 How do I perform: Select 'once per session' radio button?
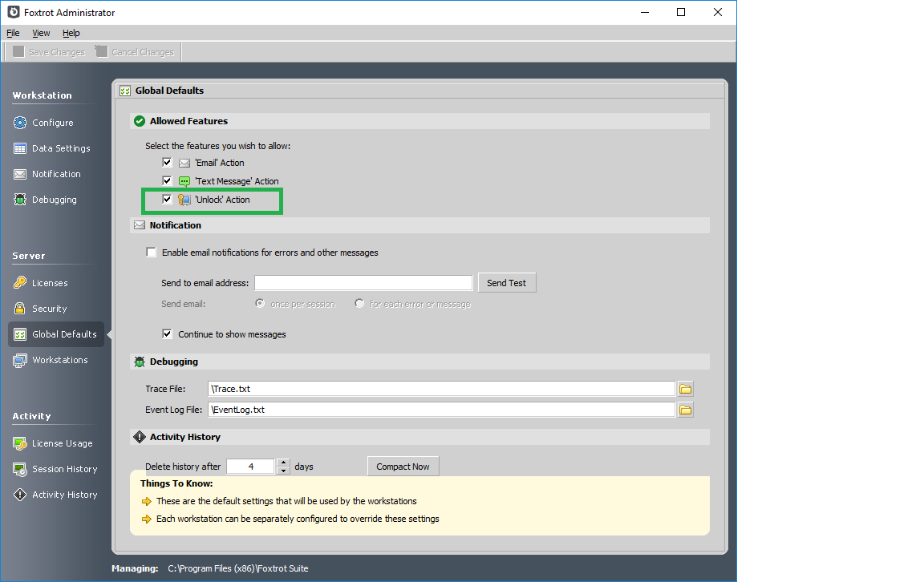260,303
